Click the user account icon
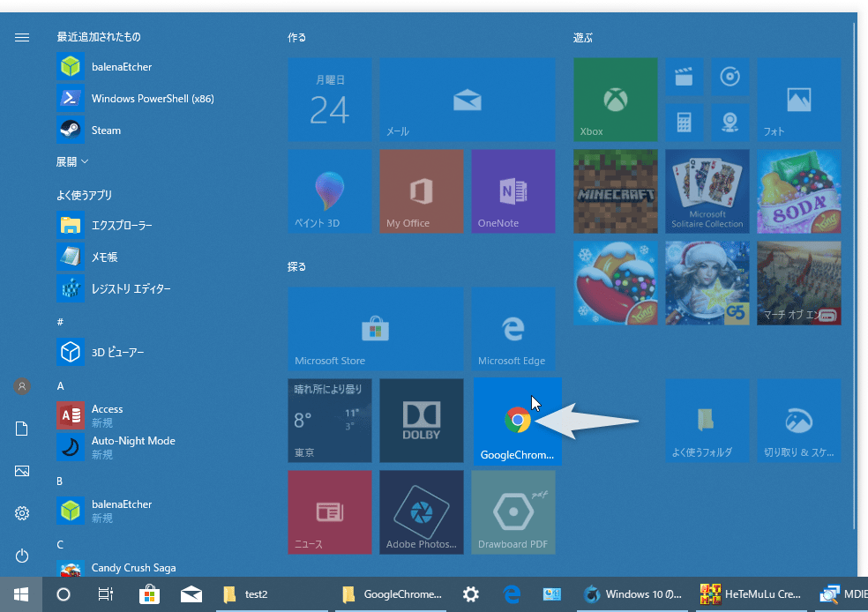 point(22,386)
